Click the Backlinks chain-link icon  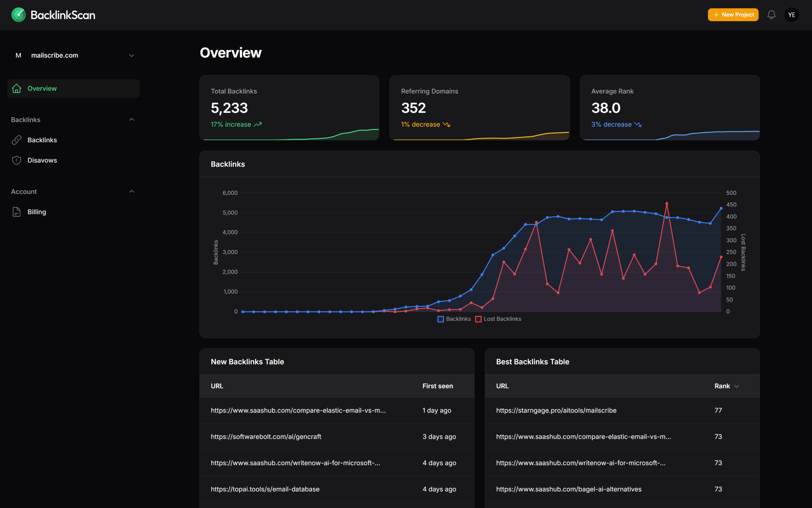coord(16,140)
